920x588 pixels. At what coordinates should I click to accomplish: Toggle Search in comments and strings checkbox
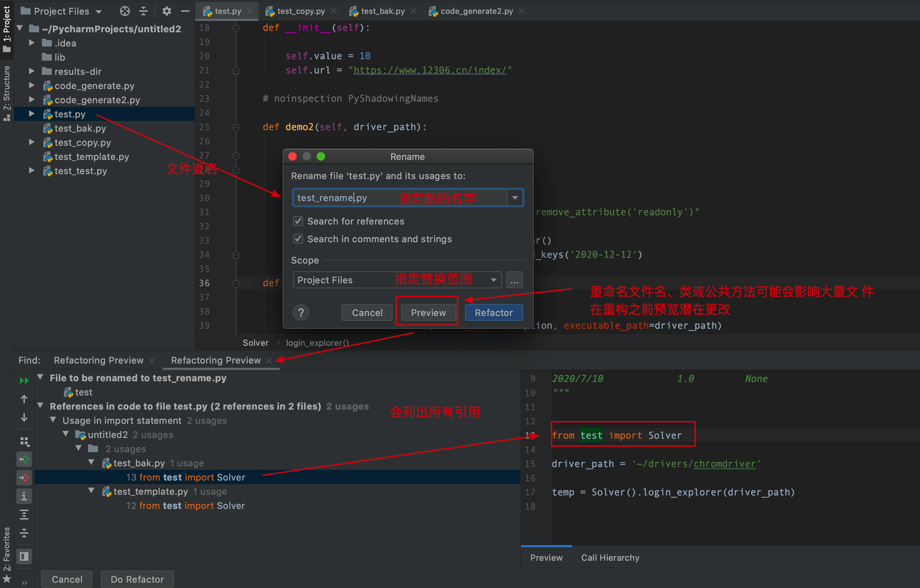point(298,239)
